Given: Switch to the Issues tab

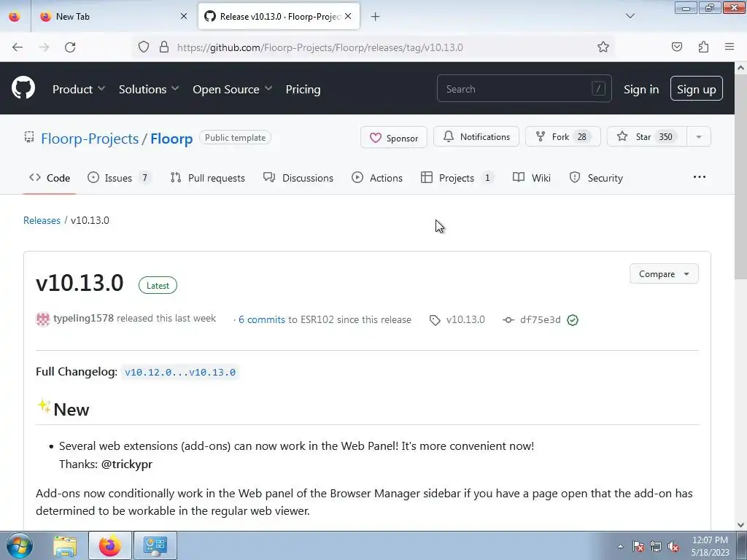Looking at the screenshot, I should point(119,178).
